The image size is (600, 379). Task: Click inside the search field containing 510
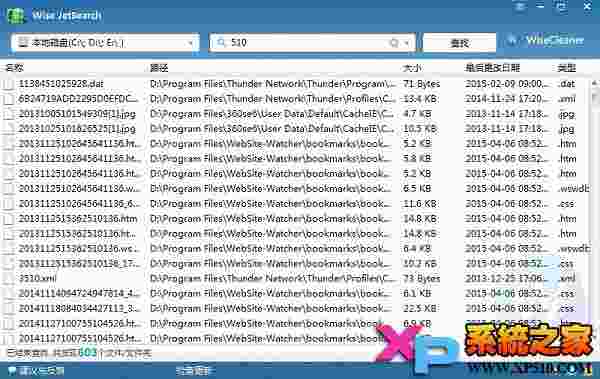pos(306,42)
